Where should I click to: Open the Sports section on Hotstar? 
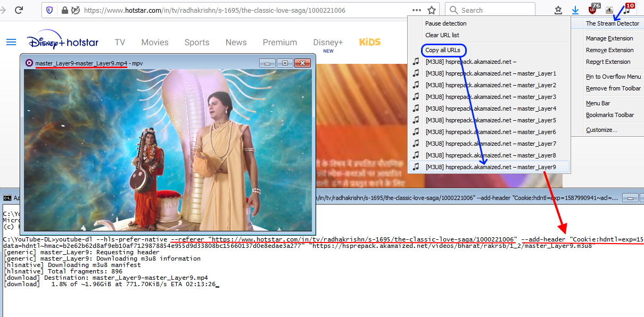197,43
